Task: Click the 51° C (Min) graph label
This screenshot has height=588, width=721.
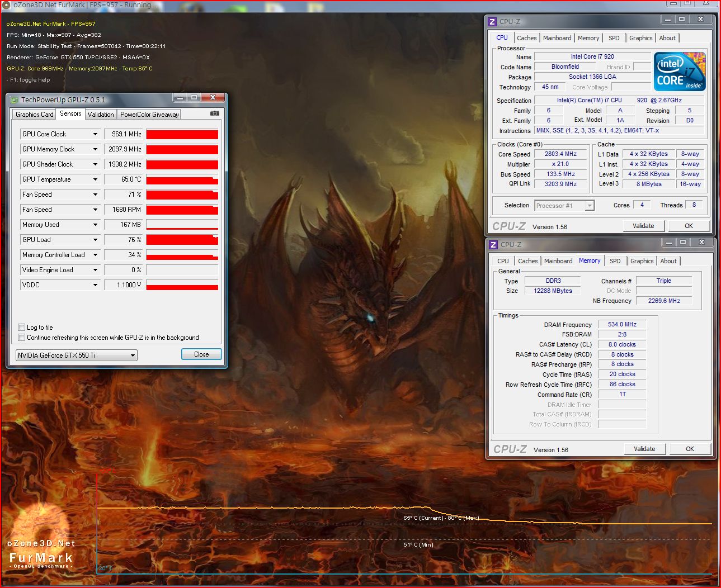Action: tap(418, 545)
